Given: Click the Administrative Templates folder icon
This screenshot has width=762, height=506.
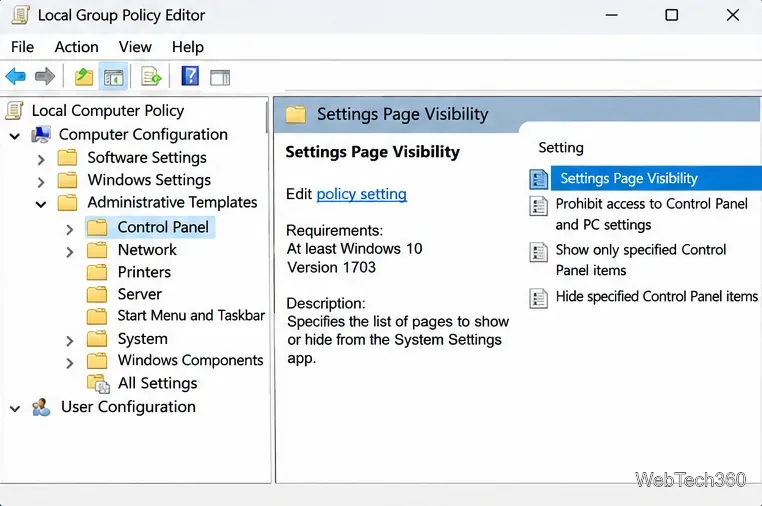Looking at the screenshot, I should click(67, 202).
